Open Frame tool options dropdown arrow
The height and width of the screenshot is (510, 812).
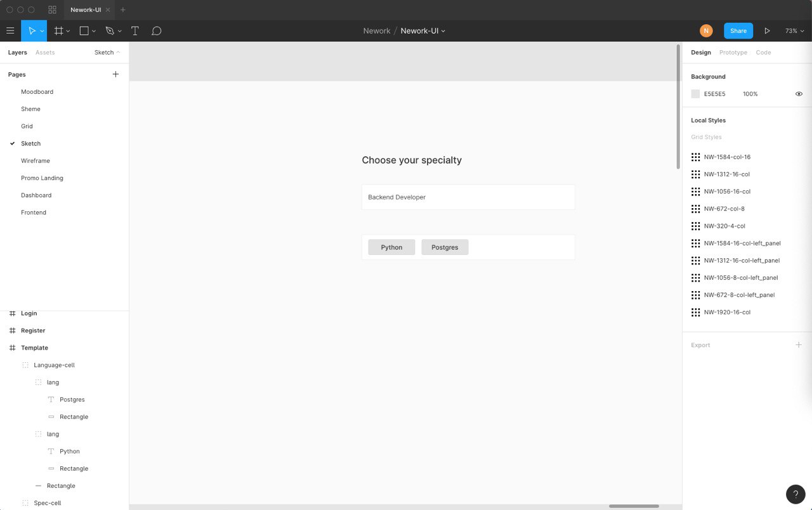(x=68, y=31)
